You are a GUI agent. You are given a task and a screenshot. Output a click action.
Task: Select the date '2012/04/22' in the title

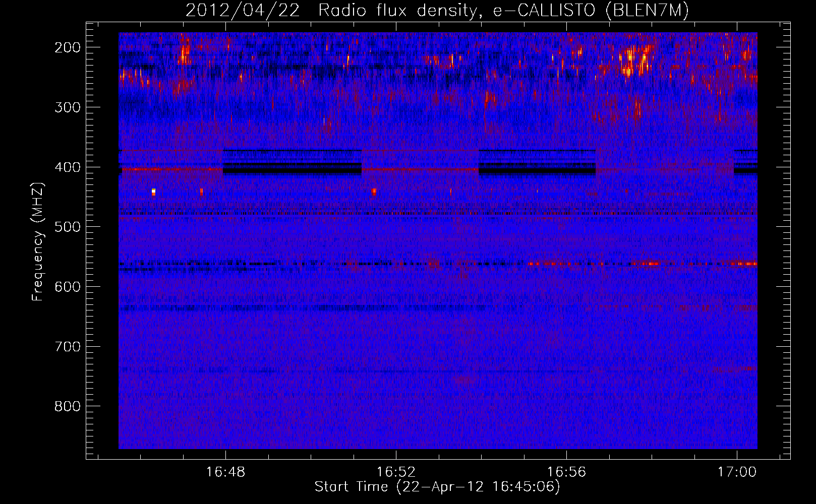tap(243, 11)
